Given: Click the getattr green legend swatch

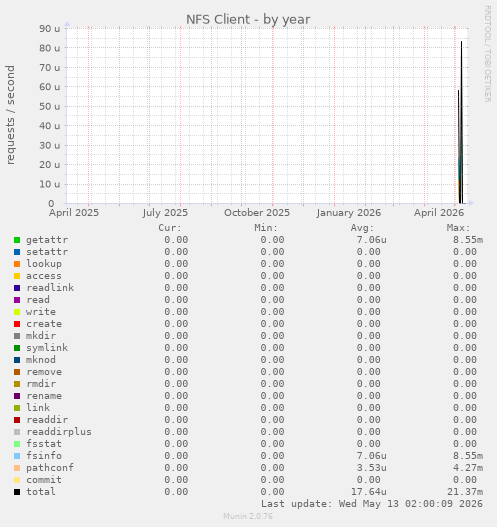Looking at the screenshot, I should point(17,240).
